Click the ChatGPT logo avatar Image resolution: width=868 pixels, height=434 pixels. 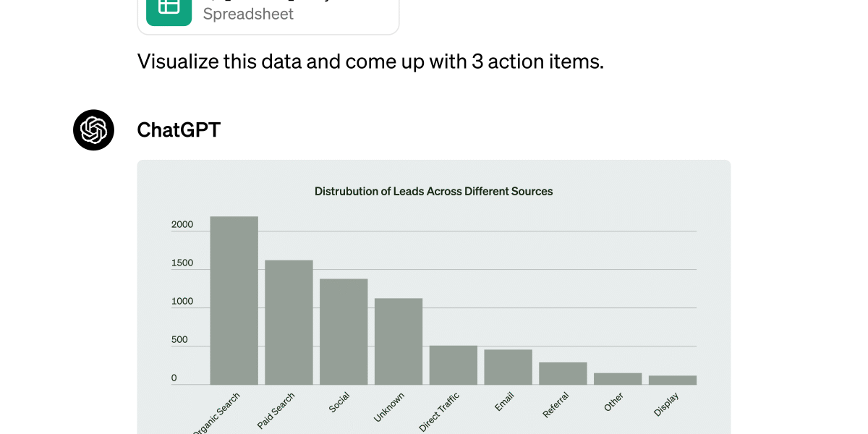point(93,130)
